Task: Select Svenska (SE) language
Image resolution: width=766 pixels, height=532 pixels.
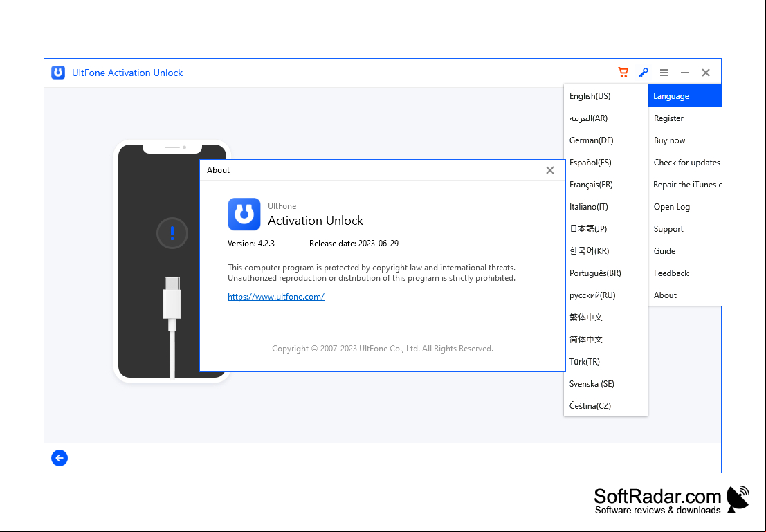Action: pyautogui.click(x=605, y=384)
